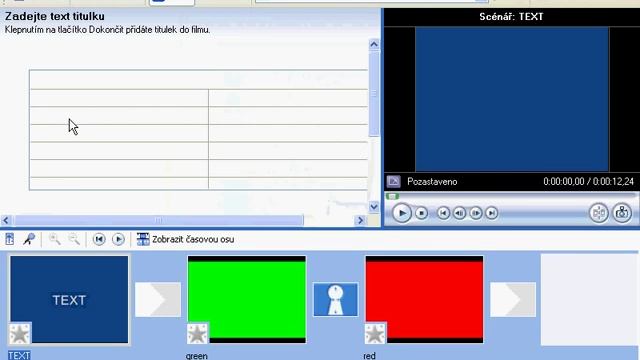Step to the previous frame in preview
The height and width of the screenshot is (360, 640).
[x=460, y=213]
